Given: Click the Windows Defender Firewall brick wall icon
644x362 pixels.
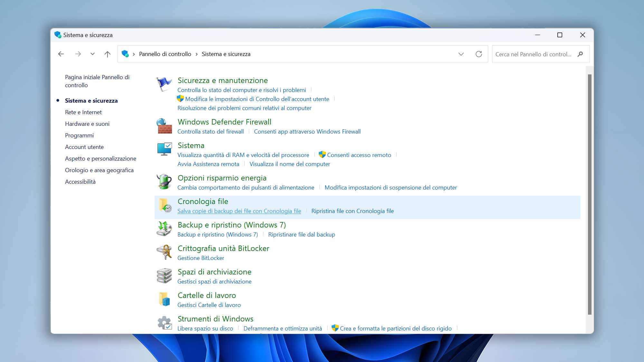Looking at the screenshot, I should click(x=164, y=126).
